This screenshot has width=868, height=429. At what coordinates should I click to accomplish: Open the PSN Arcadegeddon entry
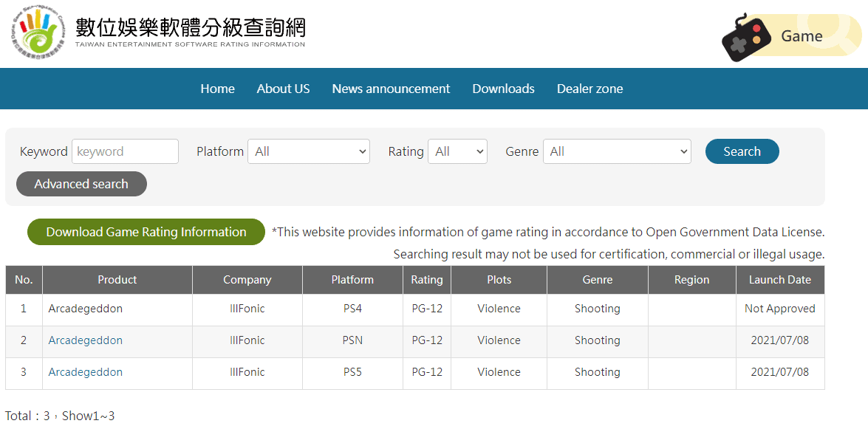click(84, 340)
